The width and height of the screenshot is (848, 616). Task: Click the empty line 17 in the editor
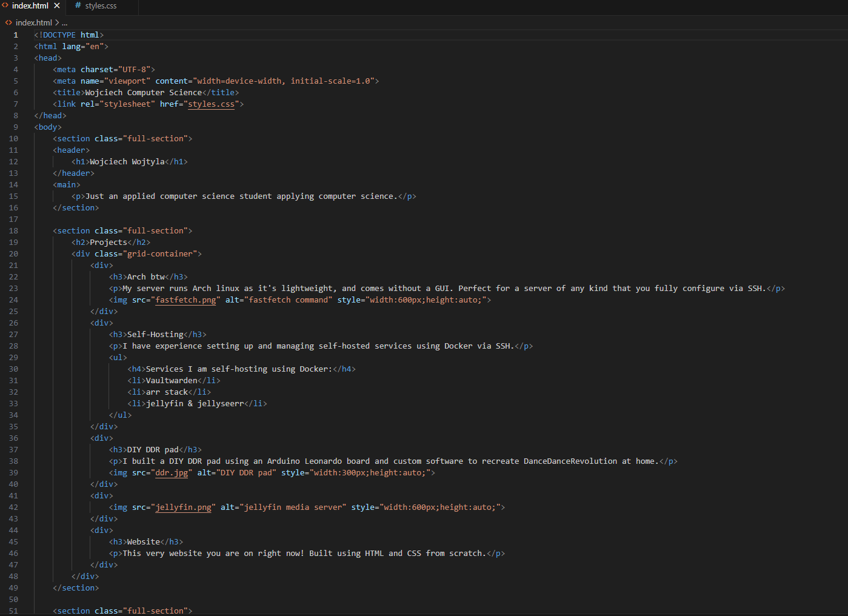121,219
